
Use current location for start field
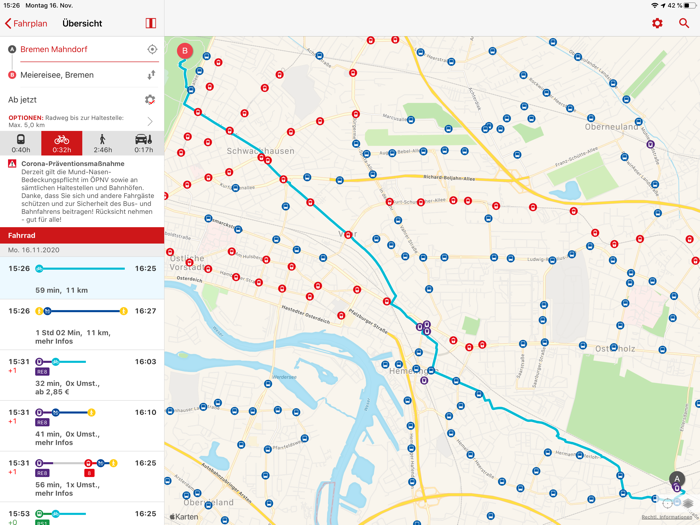click(152, 49)
